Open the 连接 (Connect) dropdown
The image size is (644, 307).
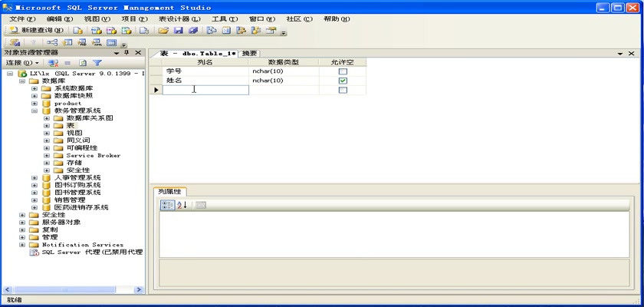22,63
